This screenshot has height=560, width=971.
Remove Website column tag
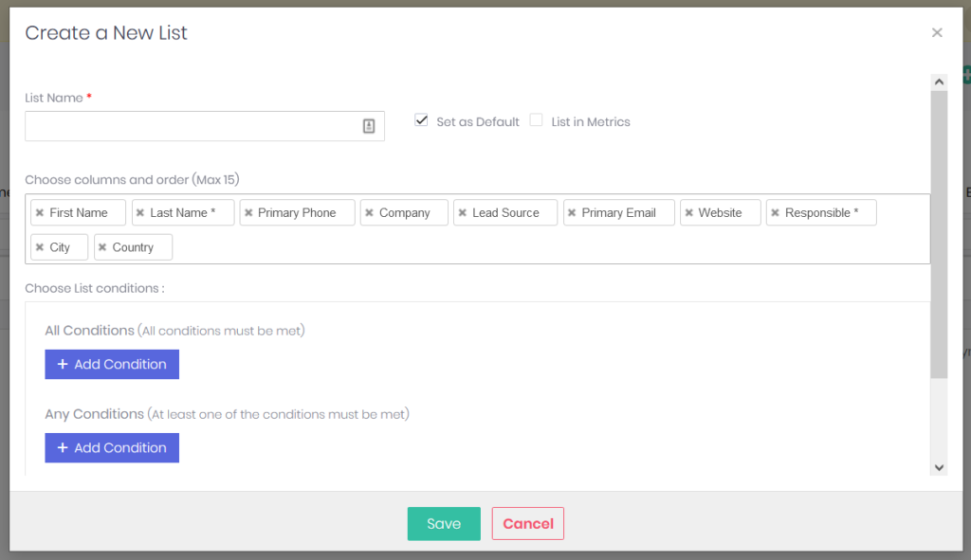pos(689,213)
